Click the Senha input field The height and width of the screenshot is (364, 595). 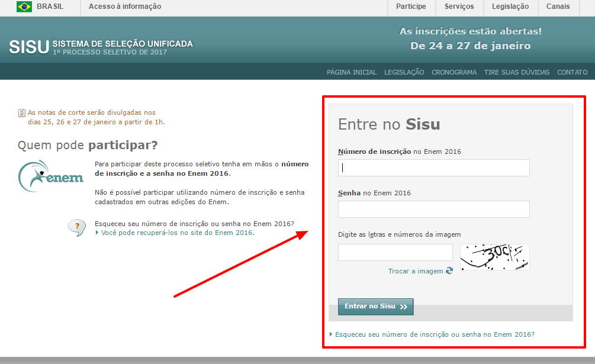[433, 210]
